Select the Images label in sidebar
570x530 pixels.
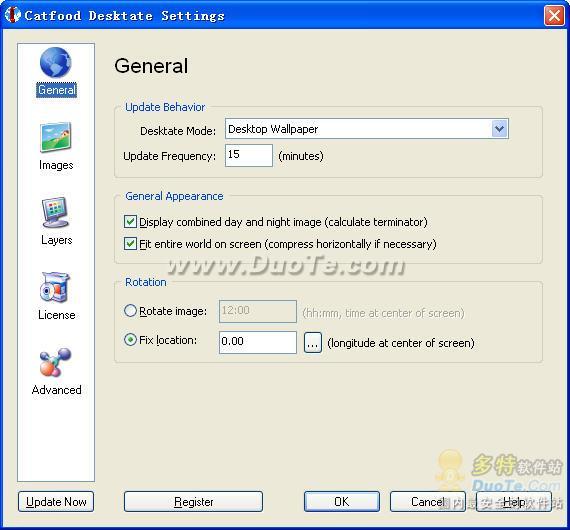coord(56,165)
